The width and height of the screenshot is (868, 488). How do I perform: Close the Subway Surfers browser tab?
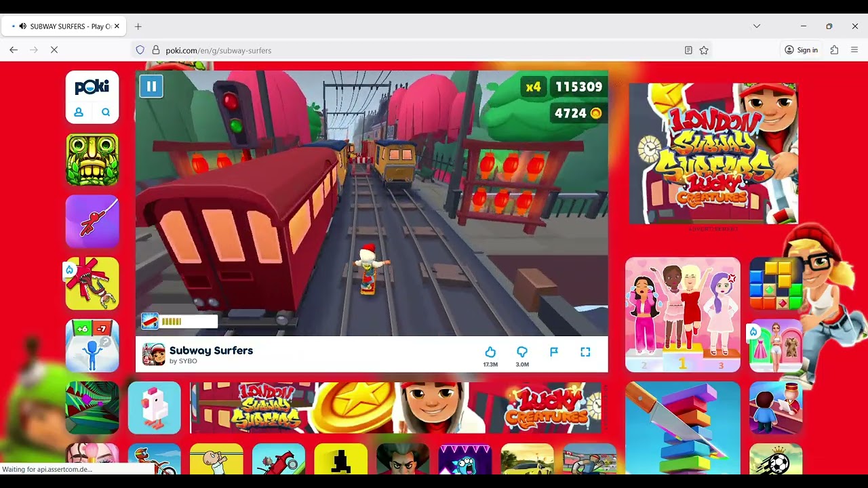point(117,26)
